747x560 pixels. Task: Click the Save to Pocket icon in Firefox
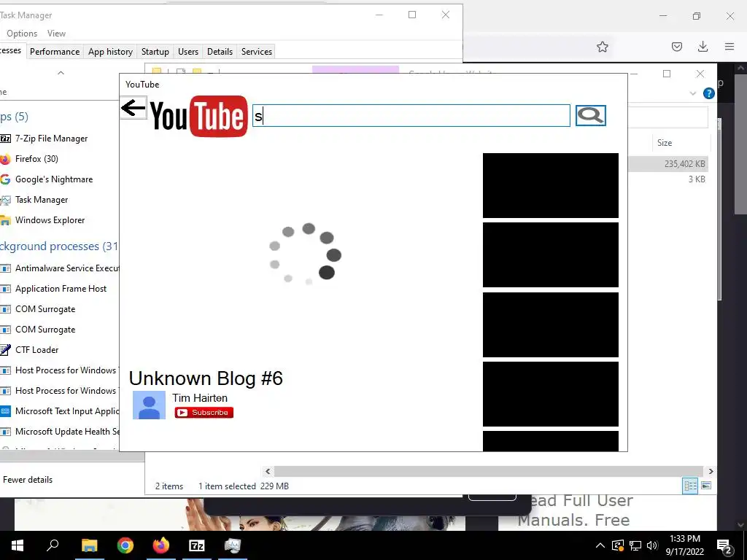click(x=676, y=47)
